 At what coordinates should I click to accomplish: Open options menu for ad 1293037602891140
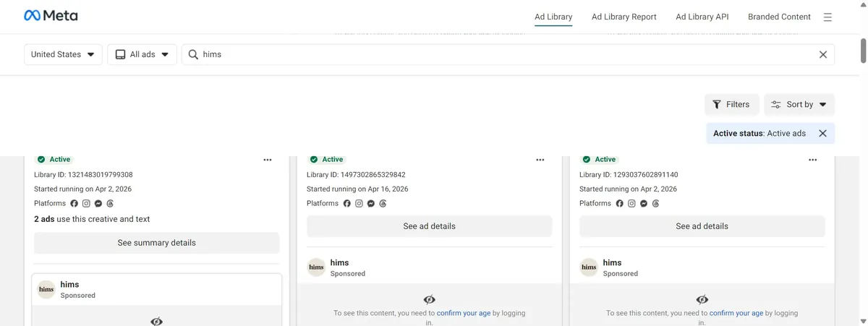pos(813,160)
